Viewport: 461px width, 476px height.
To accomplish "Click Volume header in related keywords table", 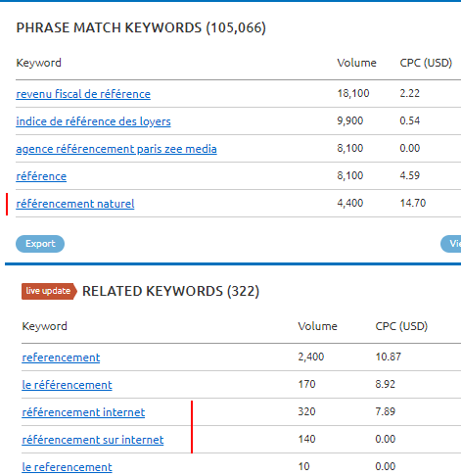I will point(317,326).
